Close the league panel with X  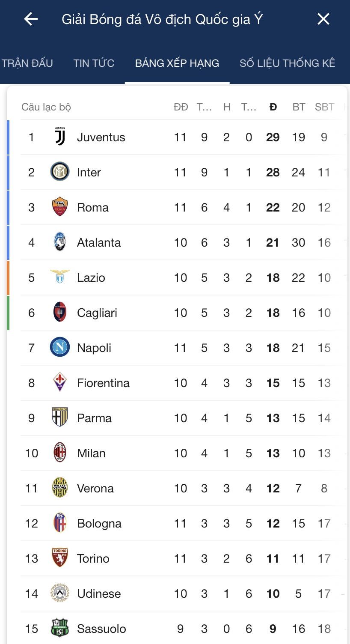[323, 19]
